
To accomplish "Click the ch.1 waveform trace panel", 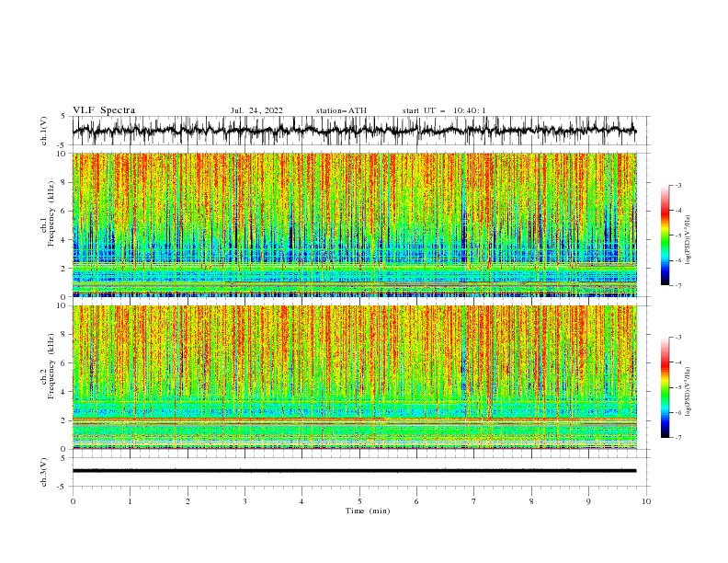I will 360,131.
